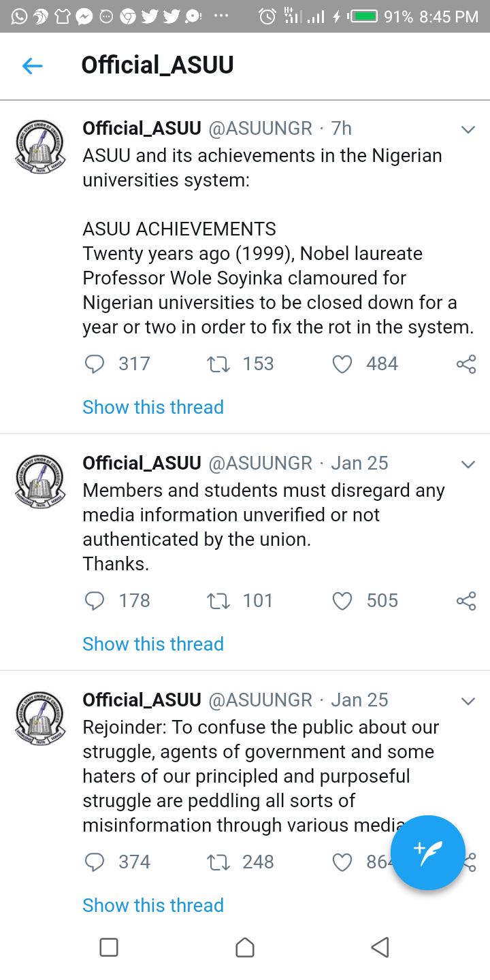Like the tweet with 505 likes
Image resolution: width=490 pixels, height=980 pixels.
[342, 601]
